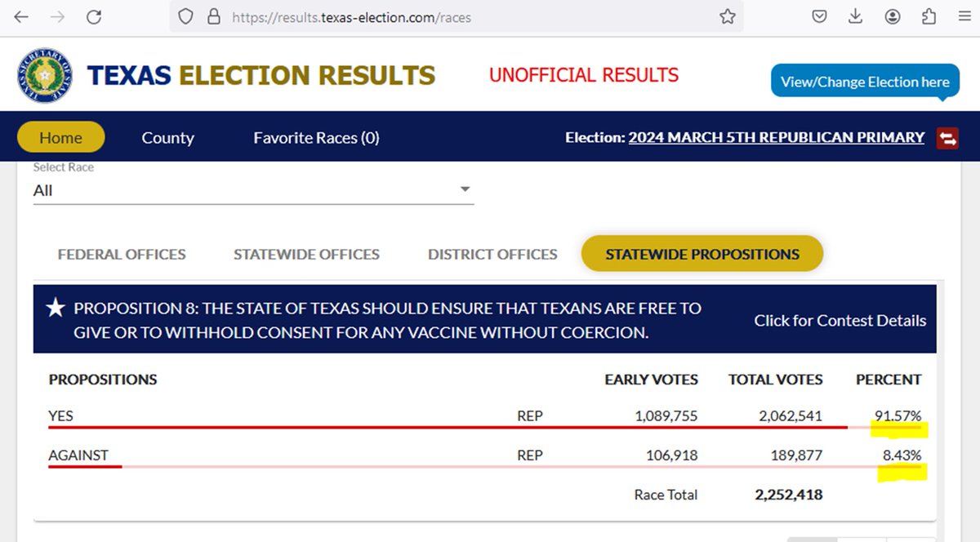Open the downloads arrow icon
This screenshot has width=980, height=542.
(856, 16)
